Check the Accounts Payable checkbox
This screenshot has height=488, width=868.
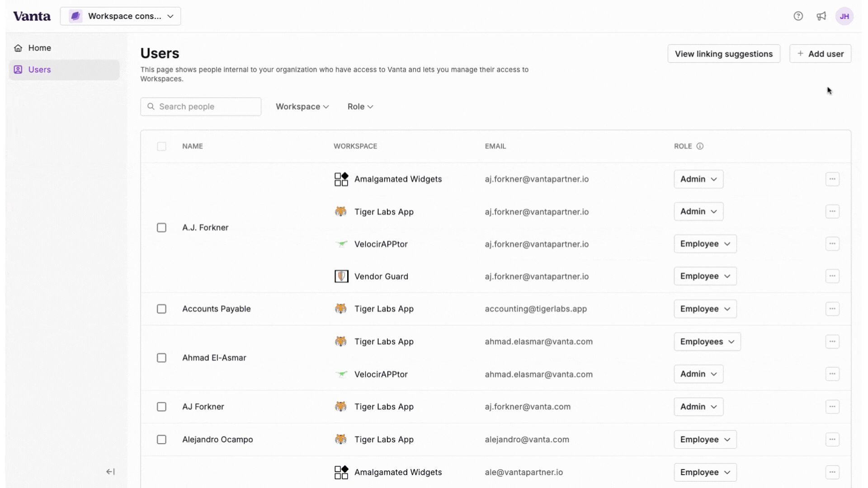161,309
